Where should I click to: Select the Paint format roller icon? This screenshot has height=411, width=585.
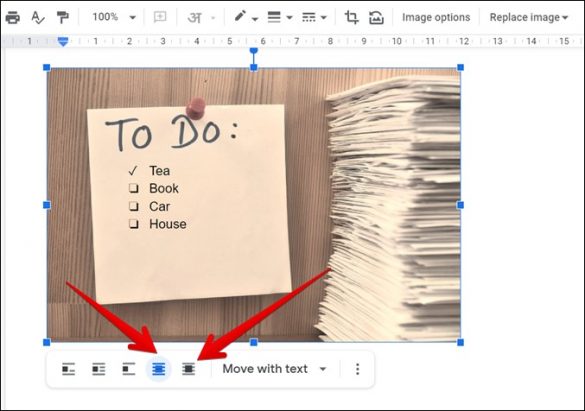(x=63, y=17)
